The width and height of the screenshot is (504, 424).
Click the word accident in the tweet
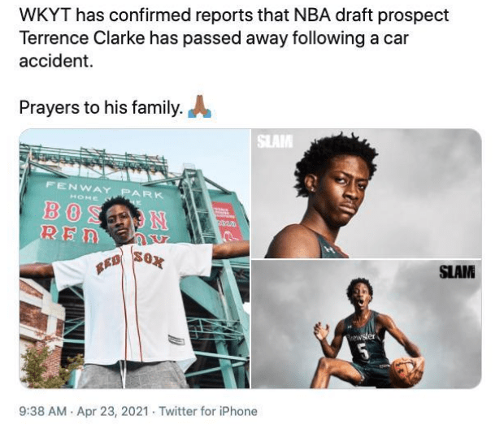[x=56, y=60]
